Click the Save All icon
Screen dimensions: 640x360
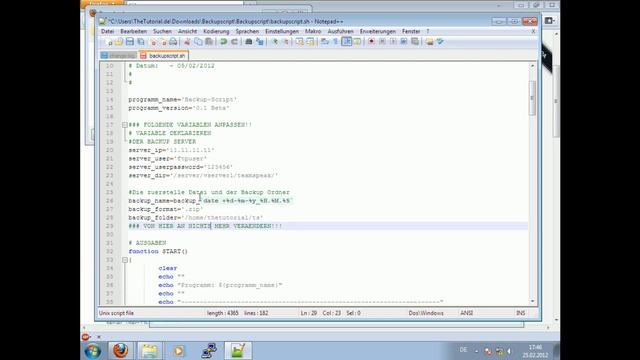pos(141,42)
